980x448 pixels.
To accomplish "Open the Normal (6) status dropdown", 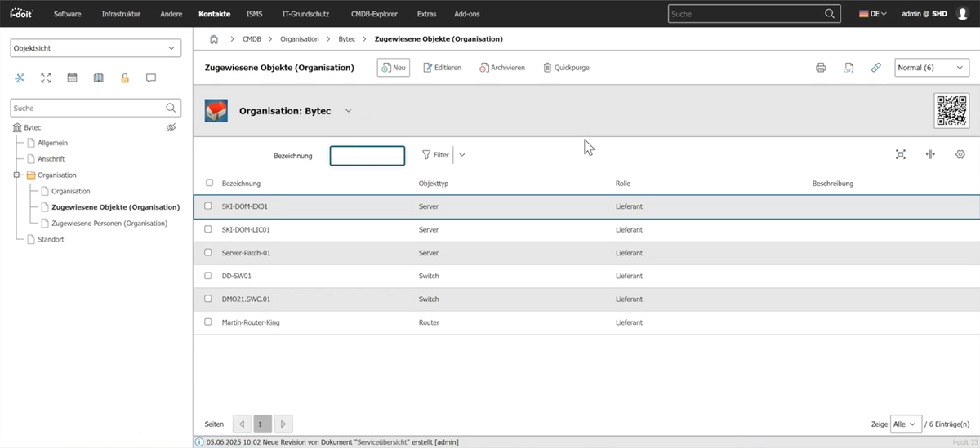I will click(x=932, y=68).
